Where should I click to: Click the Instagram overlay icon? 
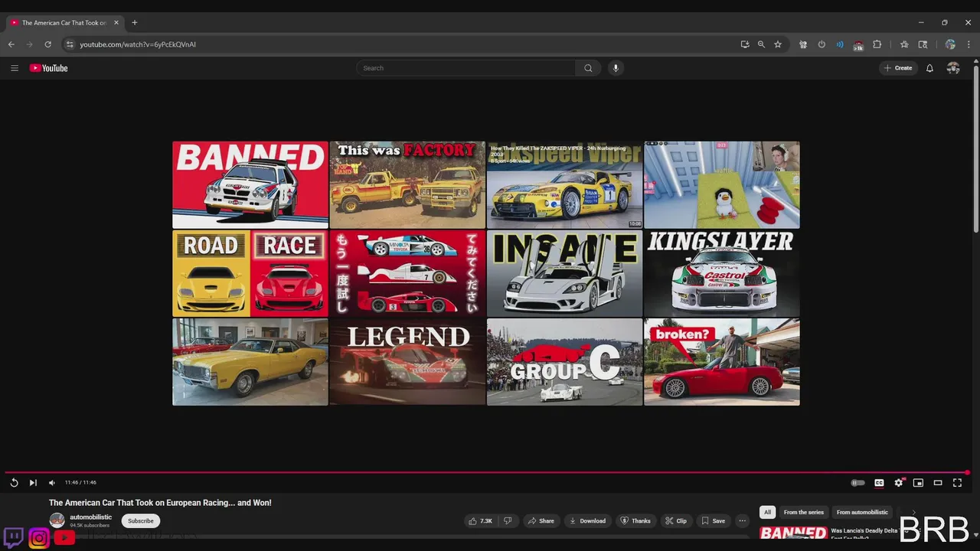(39, 538)
